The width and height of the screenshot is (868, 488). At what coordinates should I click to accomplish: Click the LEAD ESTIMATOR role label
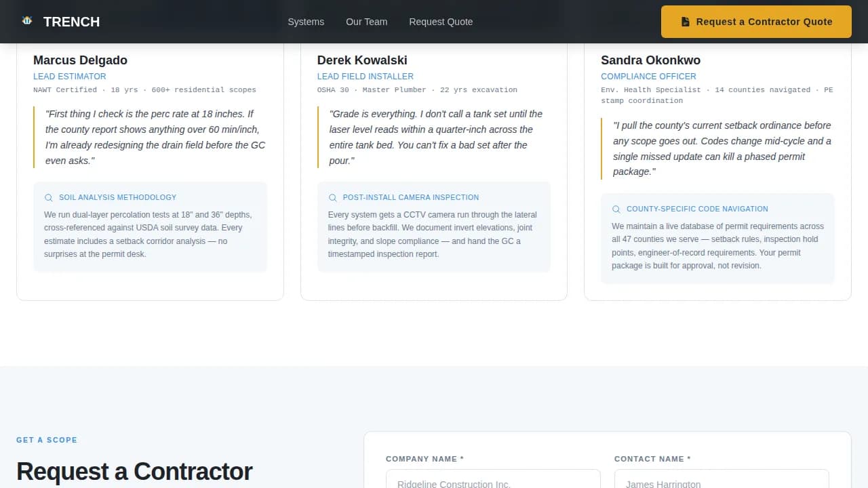point(70,77)
